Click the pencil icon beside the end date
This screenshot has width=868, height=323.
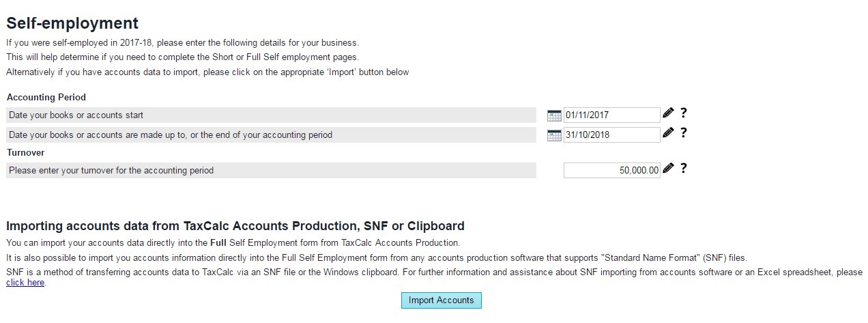click(668, 133)
